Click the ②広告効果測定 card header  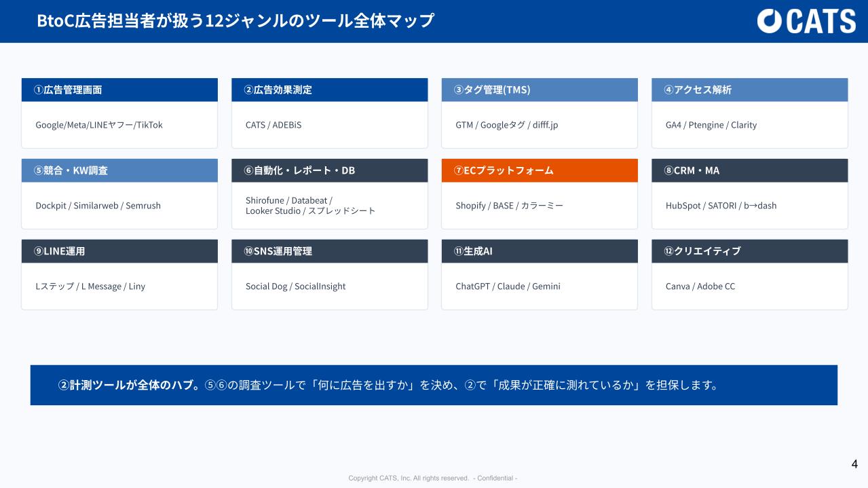point(330,90)
